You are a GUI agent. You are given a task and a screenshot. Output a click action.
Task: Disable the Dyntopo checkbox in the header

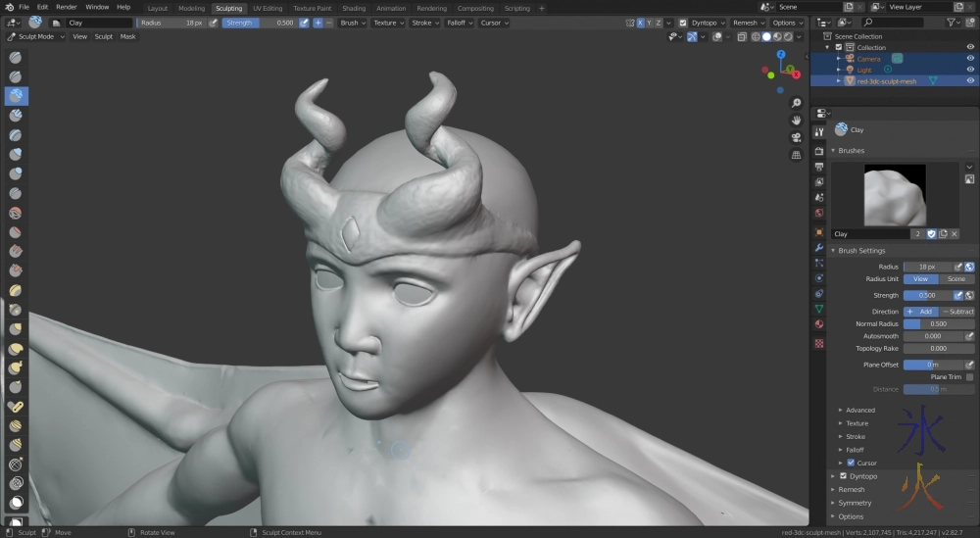[x=683, y=23]
